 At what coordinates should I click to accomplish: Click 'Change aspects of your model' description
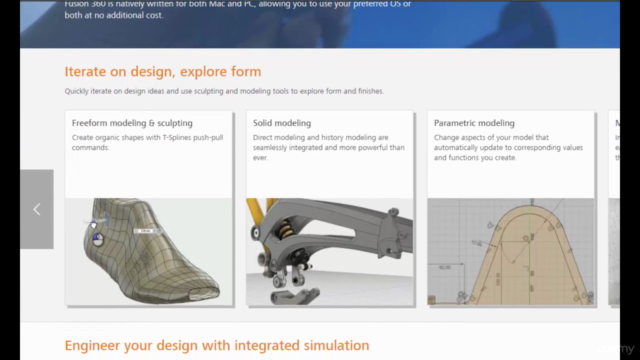click(508, 147)
